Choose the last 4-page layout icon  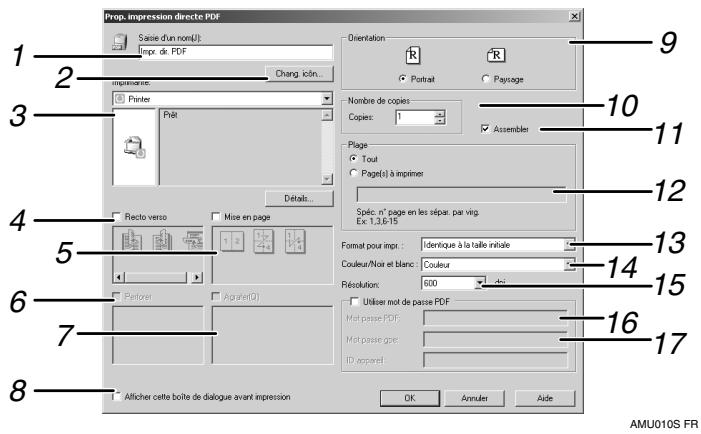(295, 241)
